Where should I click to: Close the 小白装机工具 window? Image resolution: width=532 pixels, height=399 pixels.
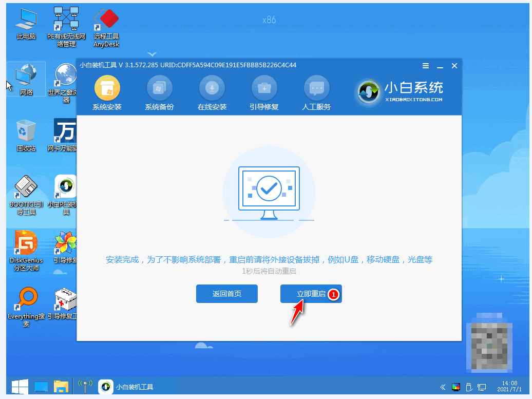click(x=454, y=66)
